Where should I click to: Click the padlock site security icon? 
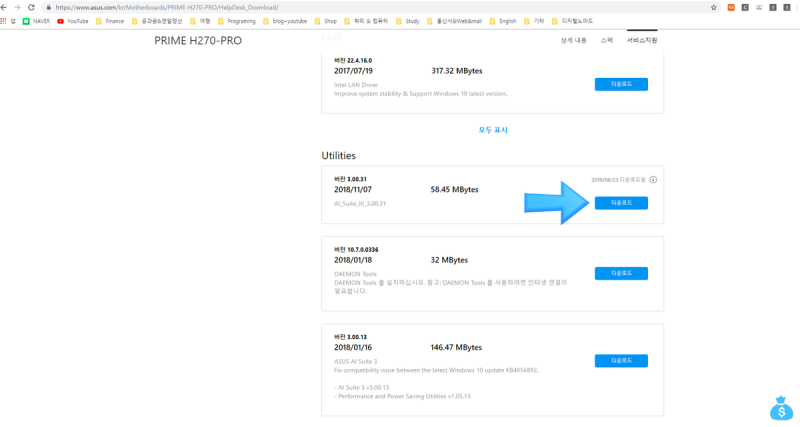tap(48, 8)
